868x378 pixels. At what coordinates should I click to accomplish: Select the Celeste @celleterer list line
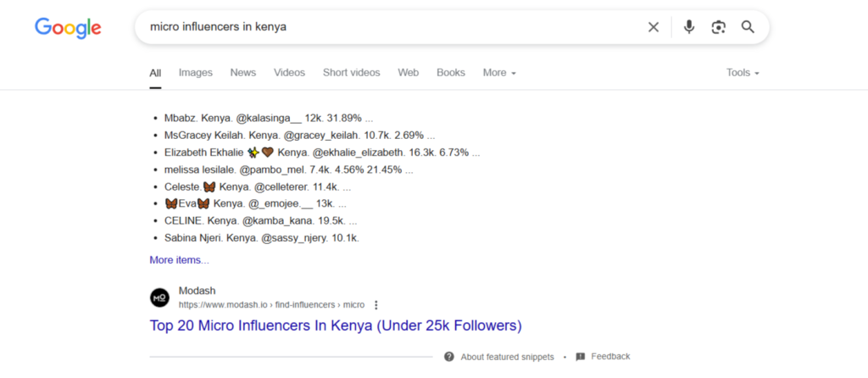[x=258, y=186]
